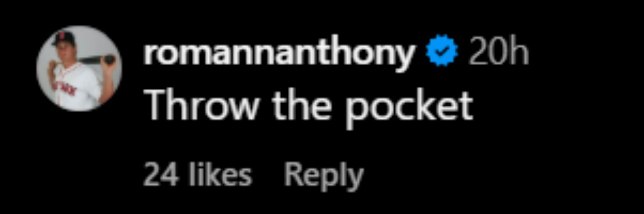
Task: Click the white jersey in the profile picture
Action: tap(77, 87)
